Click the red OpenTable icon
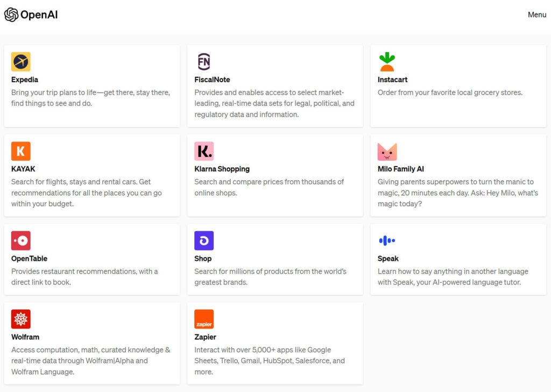Screen dimensions: 551x392 click(20, 241)
